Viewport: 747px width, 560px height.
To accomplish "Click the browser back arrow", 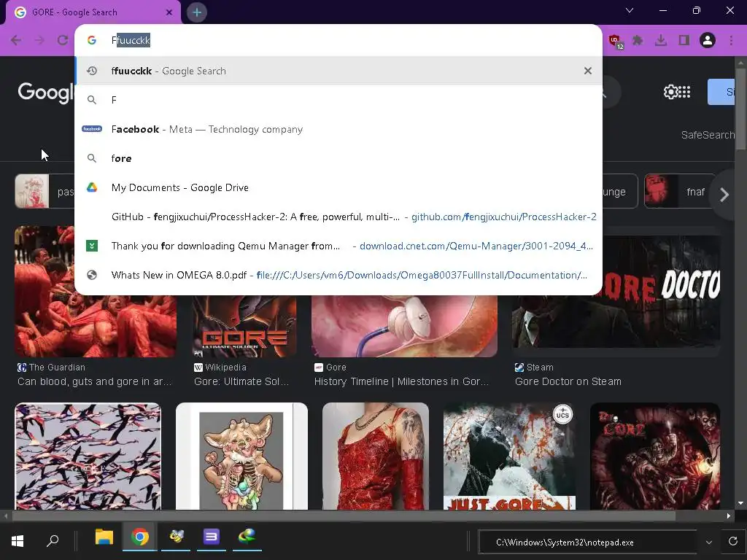I will pos(16,40).
